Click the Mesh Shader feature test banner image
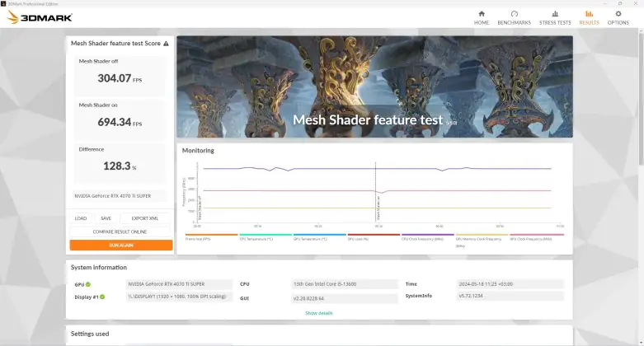 pyautogui.click(x=374, y=86)
